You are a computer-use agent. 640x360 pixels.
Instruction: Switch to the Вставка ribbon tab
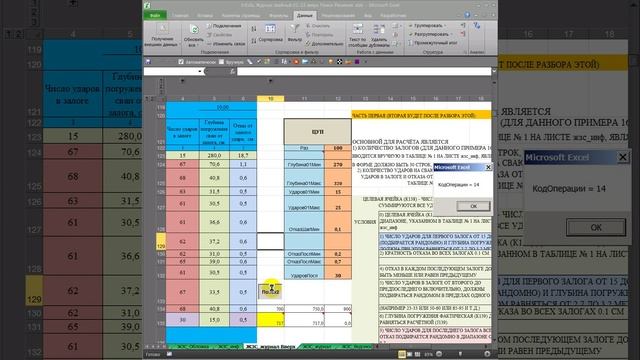pyautogui.click(x=205, y=16)
